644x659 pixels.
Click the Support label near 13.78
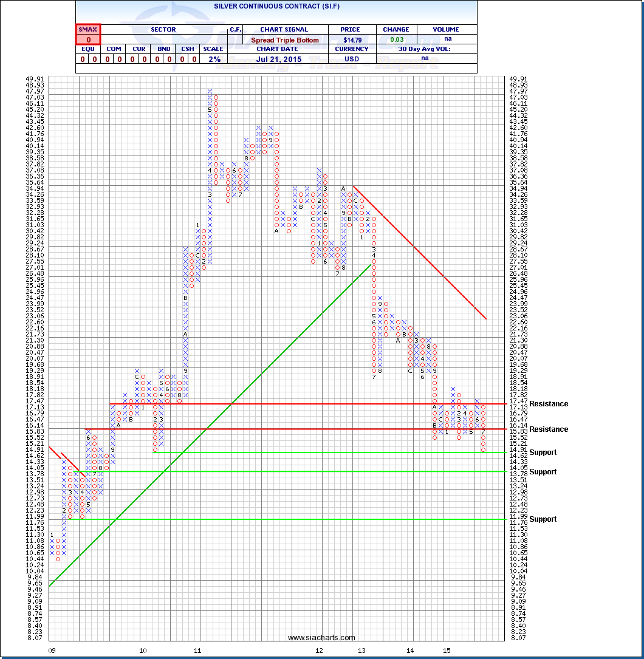[x=543, y=472]
